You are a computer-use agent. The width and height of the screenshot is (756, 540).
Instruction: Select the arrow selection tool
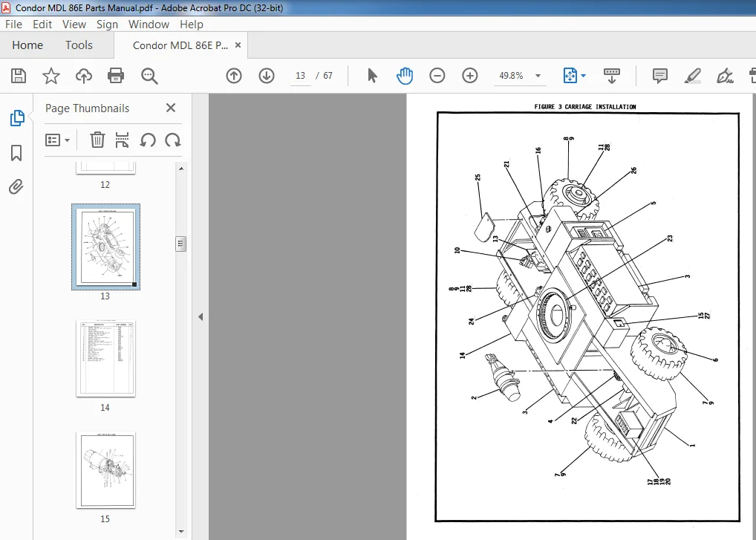click(x=372, y=76)
